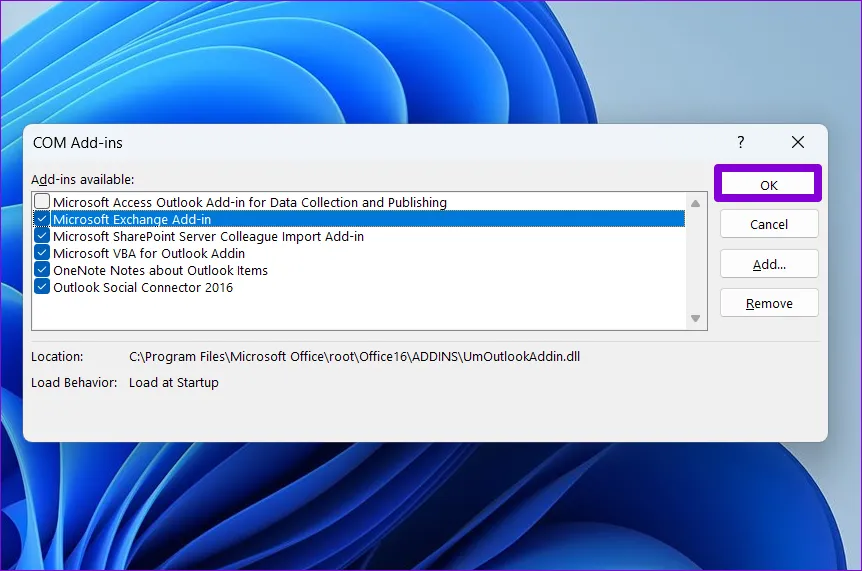The height and width of the screenshot is (571, 862).
Task: Click the list scroll down arrow
Action: pyautogui.click(x=695, y=318)
